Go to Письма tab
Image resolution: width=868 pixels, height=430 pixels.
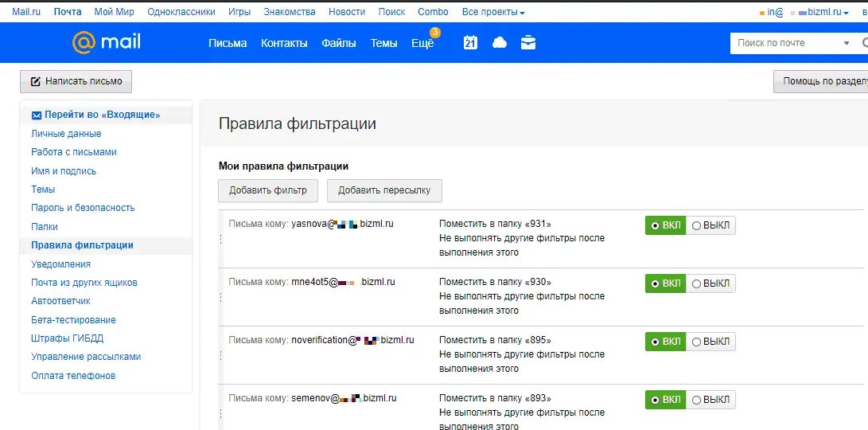tap(228, 43)
